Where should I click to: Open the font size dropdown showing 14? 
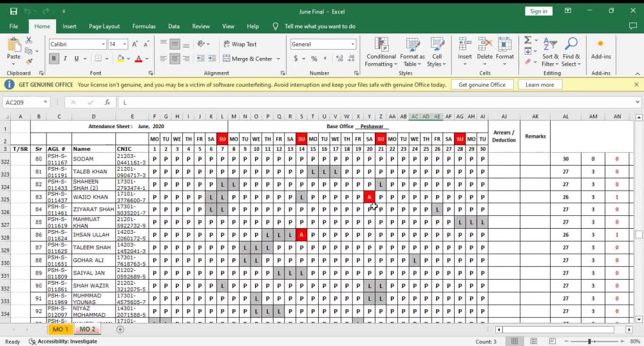(124, 44)
